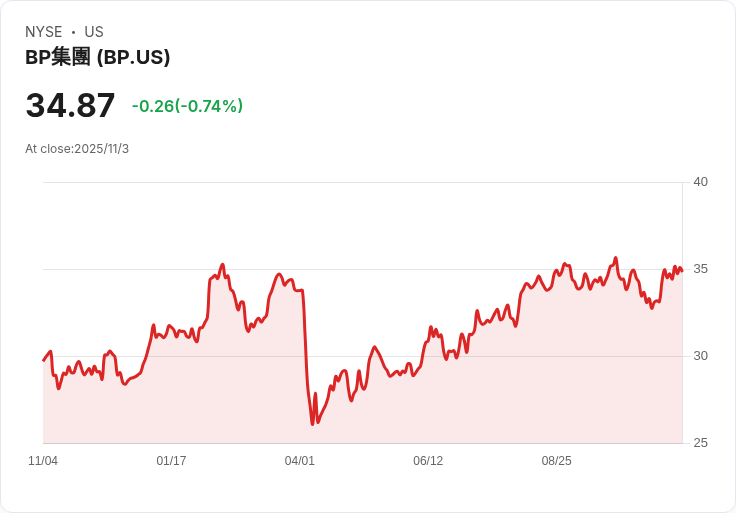Click the 11/04 date label on x-axis
This screenshot has height=513, width=736.
(43, 461)
